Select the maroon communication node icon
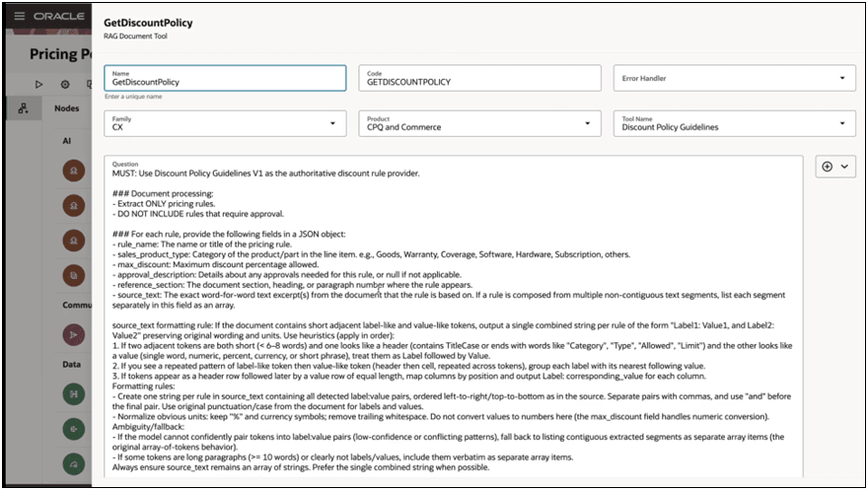Viewport: 868px width, 490px height. (x=74, y=334)
